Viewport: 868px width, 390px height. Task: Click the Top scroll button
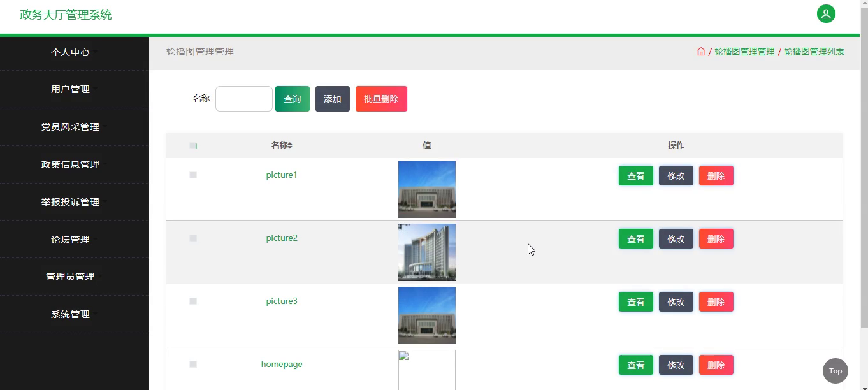point(835,371)
